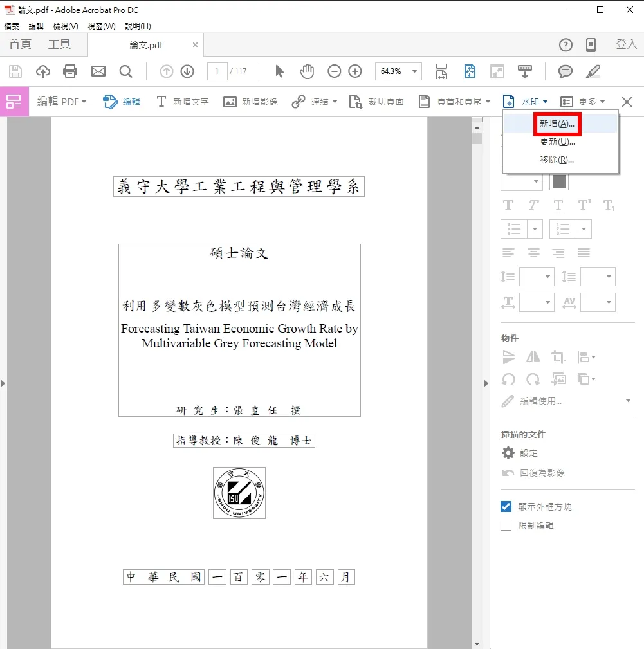This screenshot has width=644, height=649.
Task: Open the line spacing dropdown
Action: tap(537, 277)
